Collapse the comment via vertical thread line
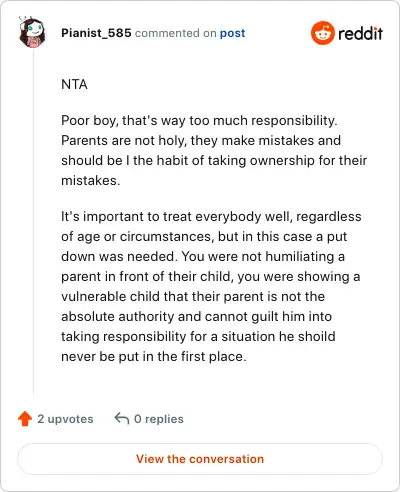The width and height of the screenshot is (400, 492). (34, 222)
